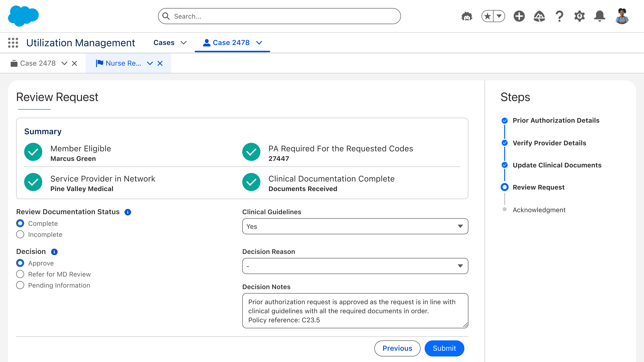
Task: Click the Astro guidance center icon
Action: [x=467, y=16]
